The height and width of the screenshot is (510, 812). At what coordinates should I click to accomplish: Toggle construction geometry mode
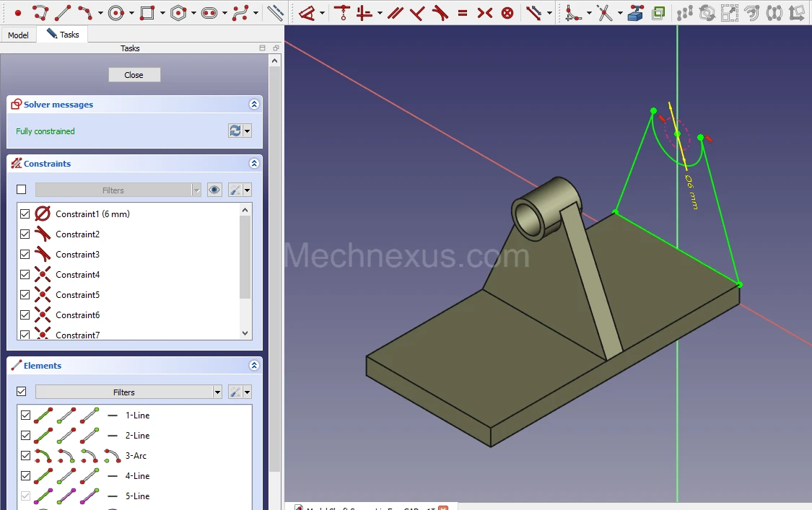[x=275, y=13]
